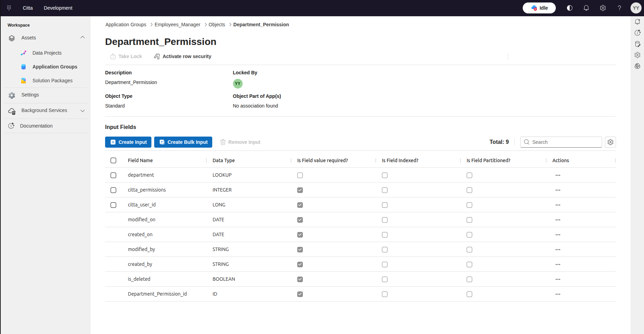Go to Data Projects in sidebar
The image size is (644, 334).
[47, 53]
